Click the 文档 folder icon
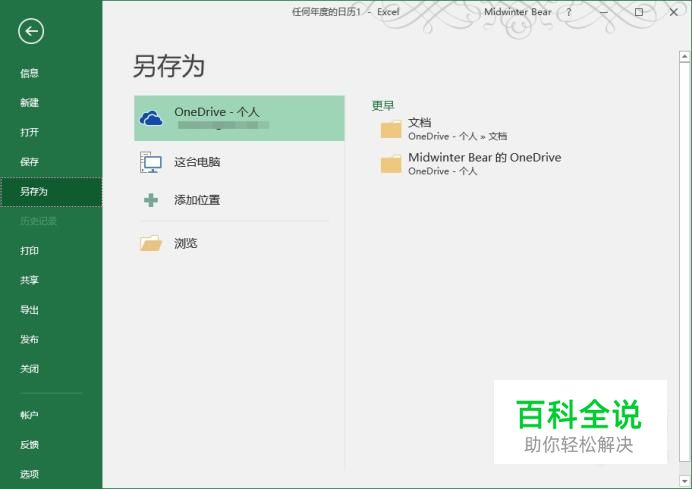Viewport: 692px width, 489px height. click(391, 129)
